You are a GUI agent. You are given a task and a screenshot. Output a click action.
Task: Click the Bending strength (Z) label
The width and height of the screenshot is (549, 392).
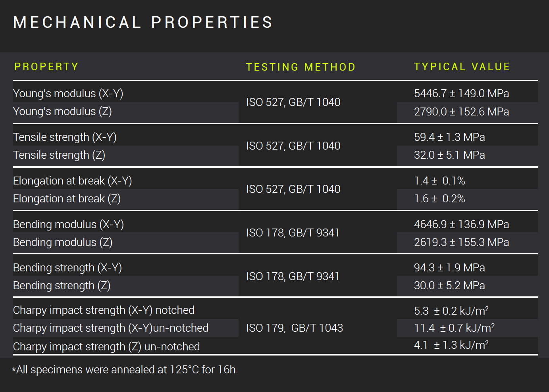pyautogui.click(x=62, y=285)
